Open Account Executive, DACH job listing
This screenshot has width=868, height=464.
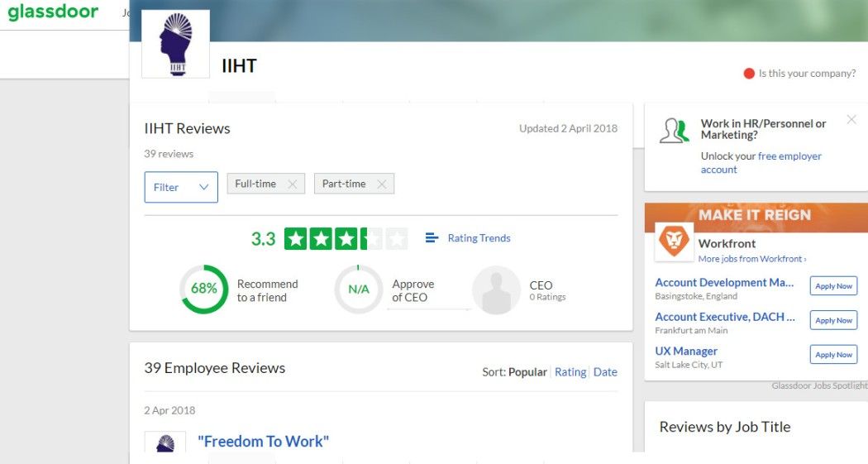725,317
